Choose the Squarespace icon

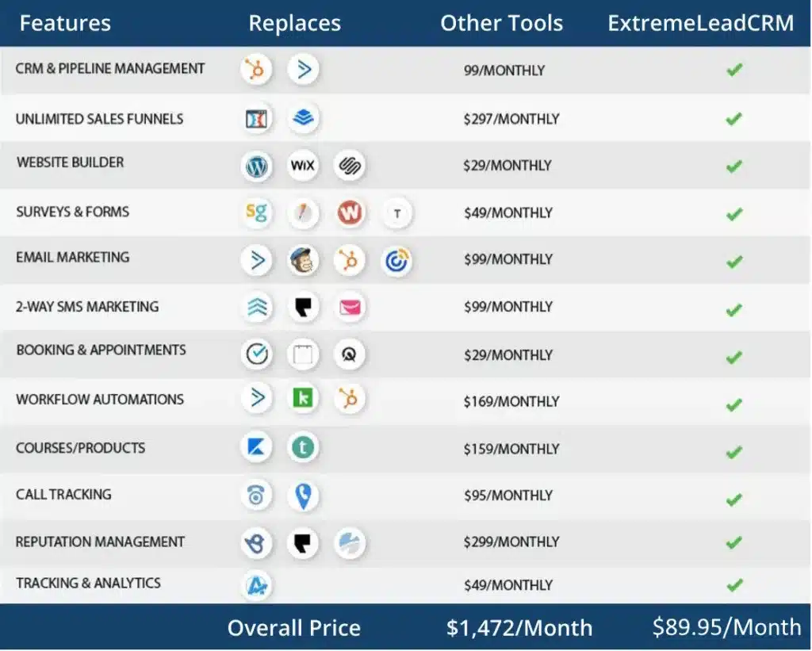349,166
